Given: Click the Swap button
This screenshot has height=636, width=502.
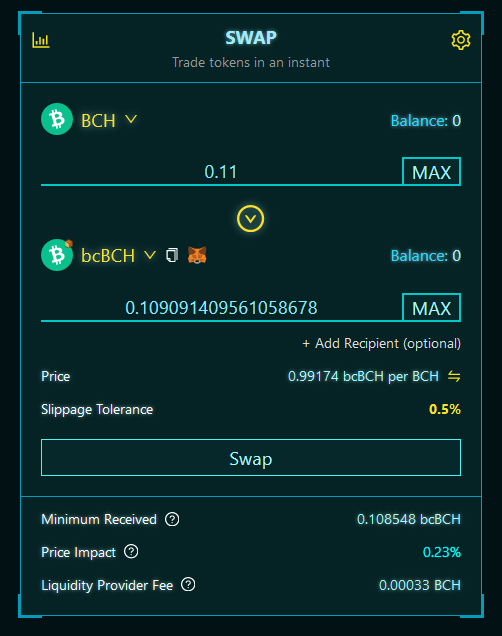Looking at the screenshot, I should pos(251,458).
